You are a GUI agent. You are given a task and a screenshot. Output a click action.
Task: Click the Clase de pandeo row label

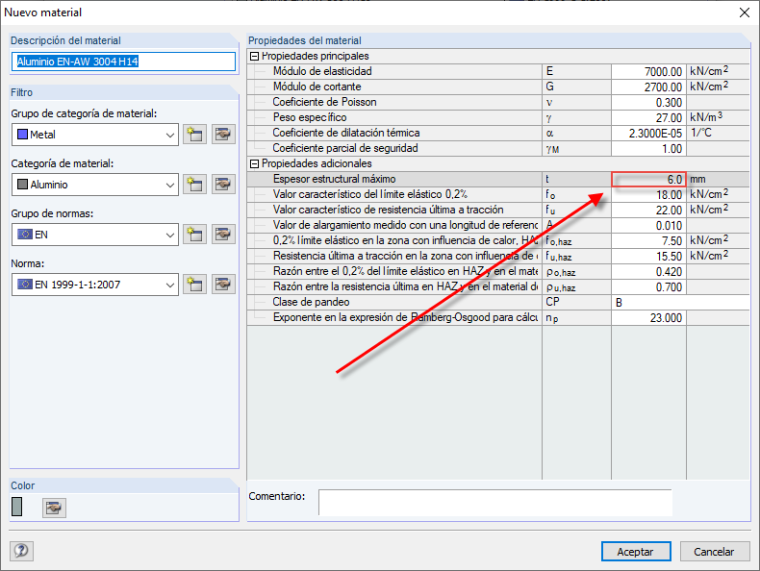pyautogui.click(x=311, y=302)
